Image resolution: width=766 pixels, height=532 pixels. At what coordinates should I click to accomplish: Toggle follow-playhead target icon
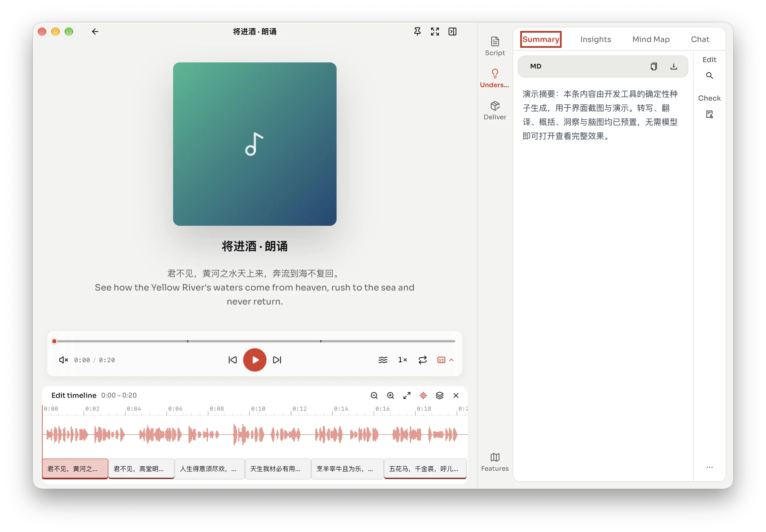(x=423, y=395)
